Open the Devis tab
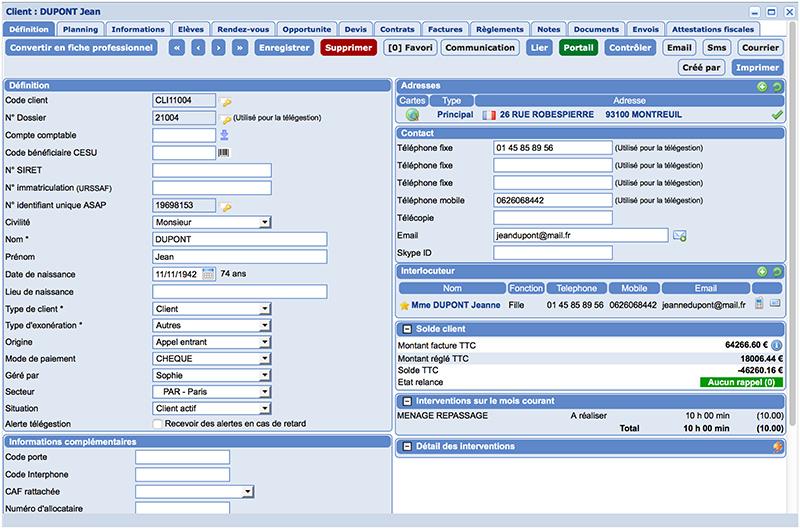The image size is (800, 529). (x=355, y=29)
